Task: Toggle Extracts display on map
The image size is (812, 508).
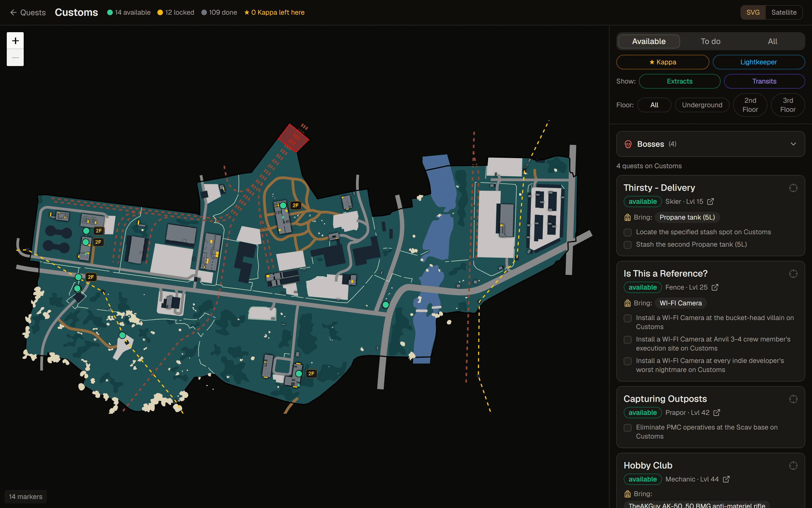Action: [679, 81]
